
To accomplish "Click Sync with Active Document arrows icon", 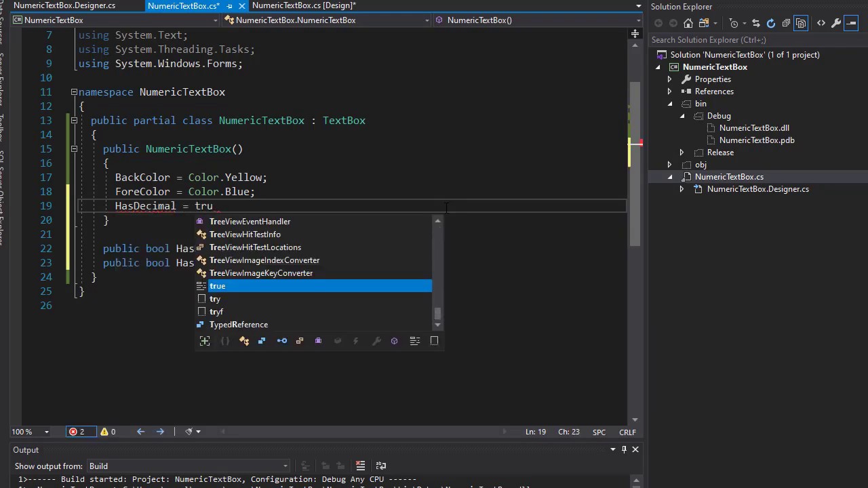I will 755,23.
